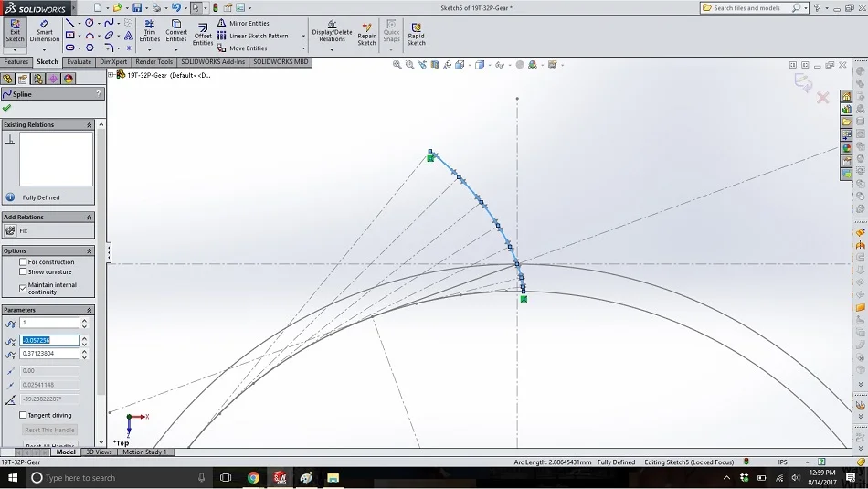The width and height of the screenshot is (868, 489).
Task: Enable the Show curvature checkbox
Action: pos(23,271)
